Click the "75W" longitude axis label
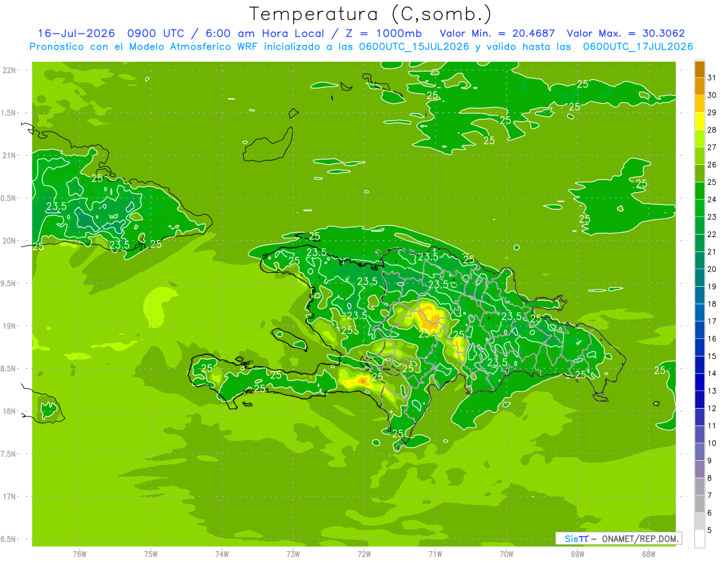The height and width of the screenshot is (562, 728). (151, 554)
